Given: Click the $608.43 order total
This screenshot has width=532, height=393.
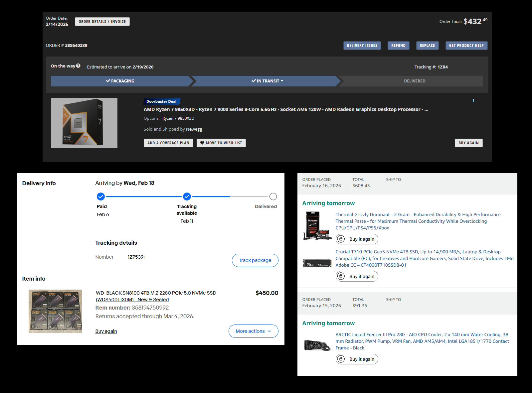Looking at the screenshot, I should coord(361,186).
